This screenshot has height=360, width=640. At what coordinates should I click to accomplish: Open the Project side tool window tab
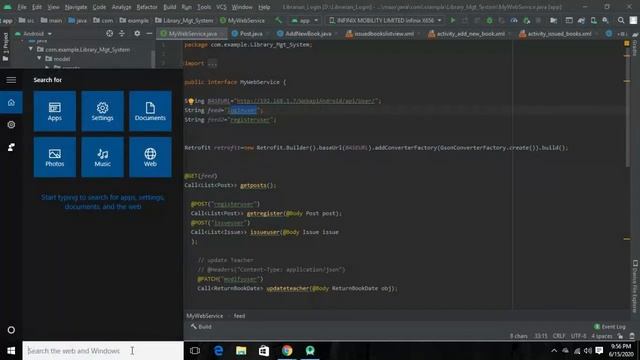pyautogui.click(x=5, y=47)
